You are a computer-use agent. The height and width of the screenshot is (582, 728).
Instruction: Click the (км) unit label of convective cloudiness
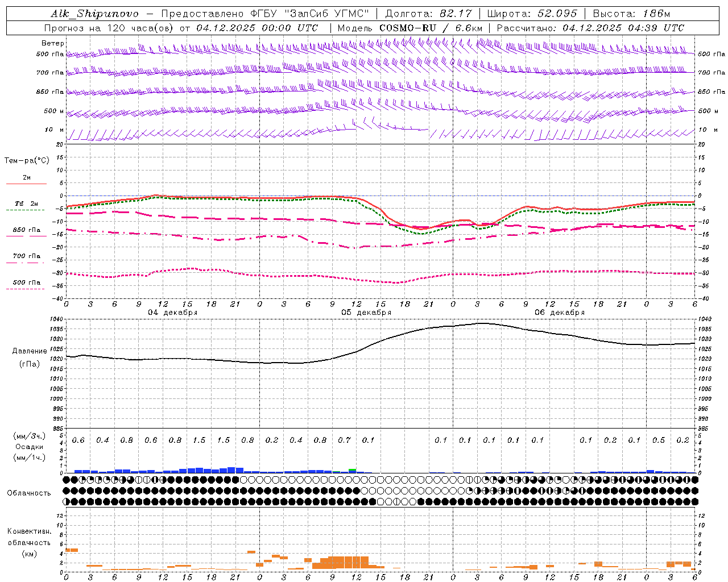(29, 553)
